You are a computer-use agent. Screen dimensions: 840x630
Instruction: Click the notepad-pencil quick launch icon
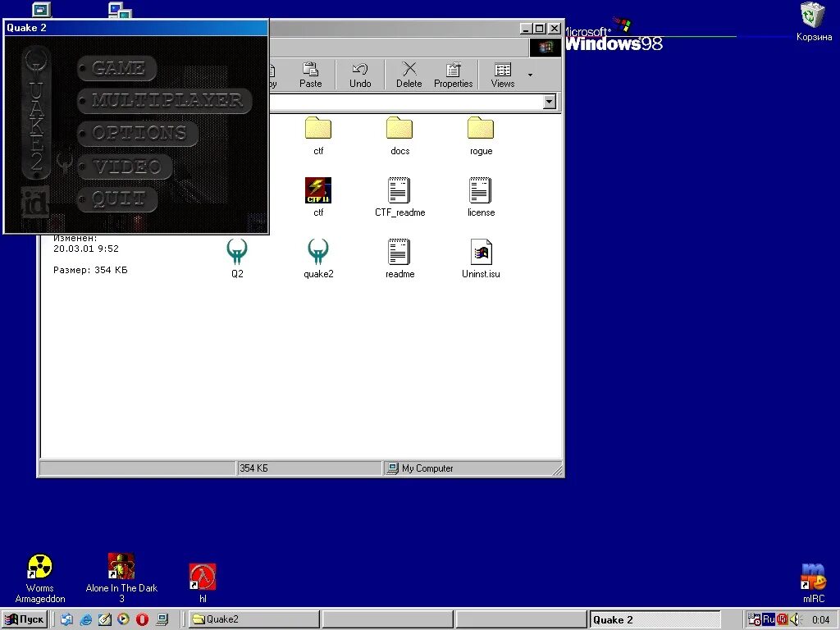coord(104,620)
